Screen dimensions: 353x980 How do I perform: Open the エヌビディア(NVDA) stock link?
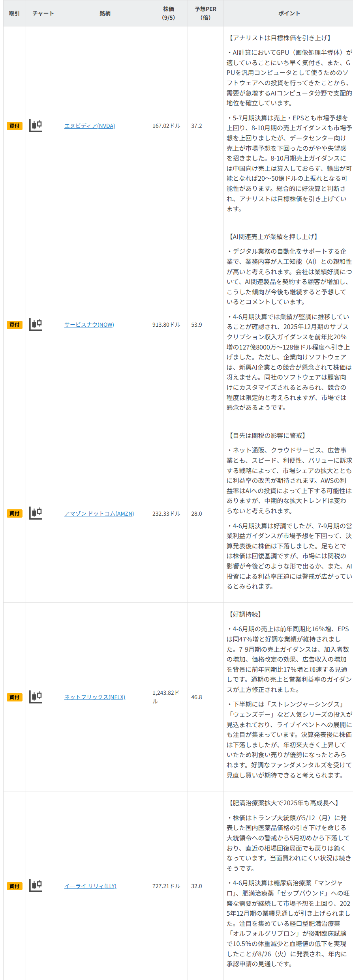pyautogui.click(x=90, y=126)
